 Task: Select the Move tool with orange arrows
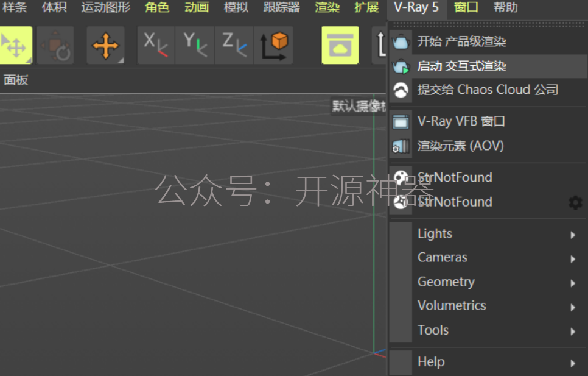click(x=105, y=46)
